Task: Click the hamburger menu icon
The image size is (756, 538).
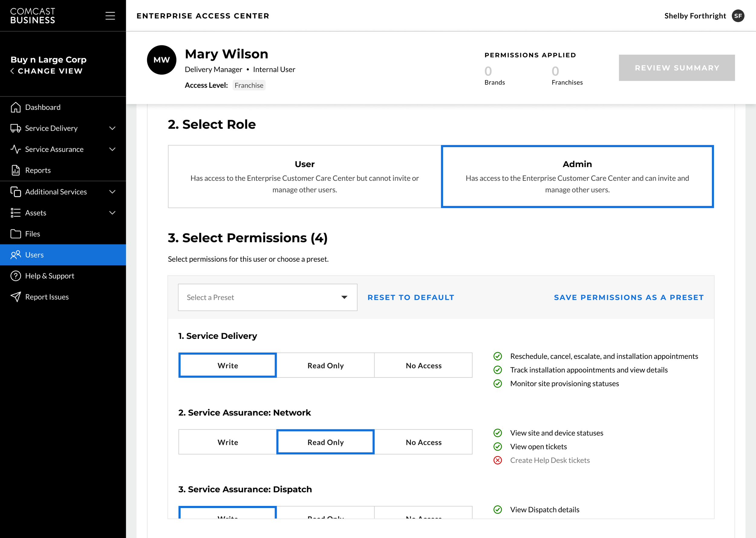Action: click(110, 15)
